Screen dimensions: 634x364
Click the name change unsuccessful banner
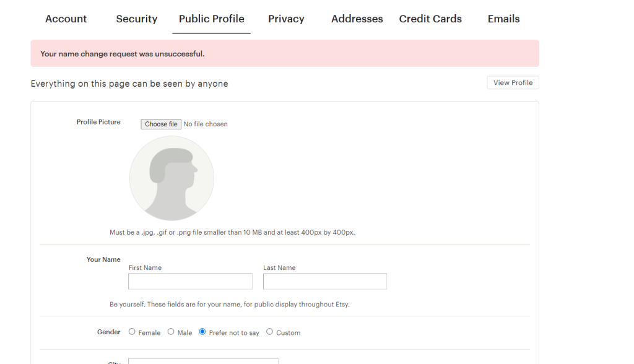(x=284, y=54)
